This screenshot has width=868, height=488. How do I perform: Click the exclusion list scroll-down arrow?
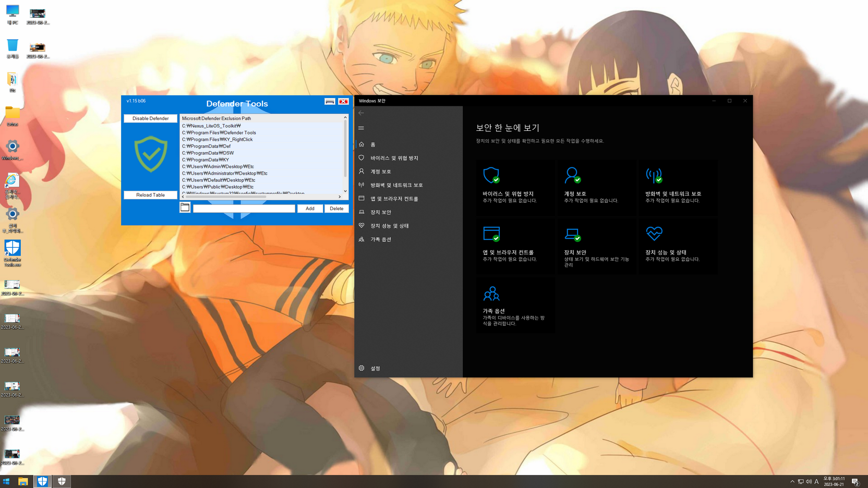[x=345, y=191]
